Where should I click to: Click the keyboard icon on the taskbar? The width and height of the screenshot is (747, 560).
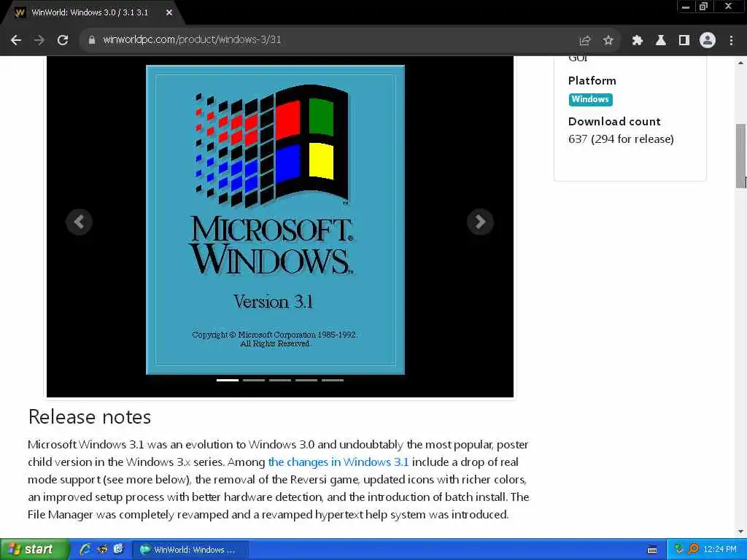point(652,550)
